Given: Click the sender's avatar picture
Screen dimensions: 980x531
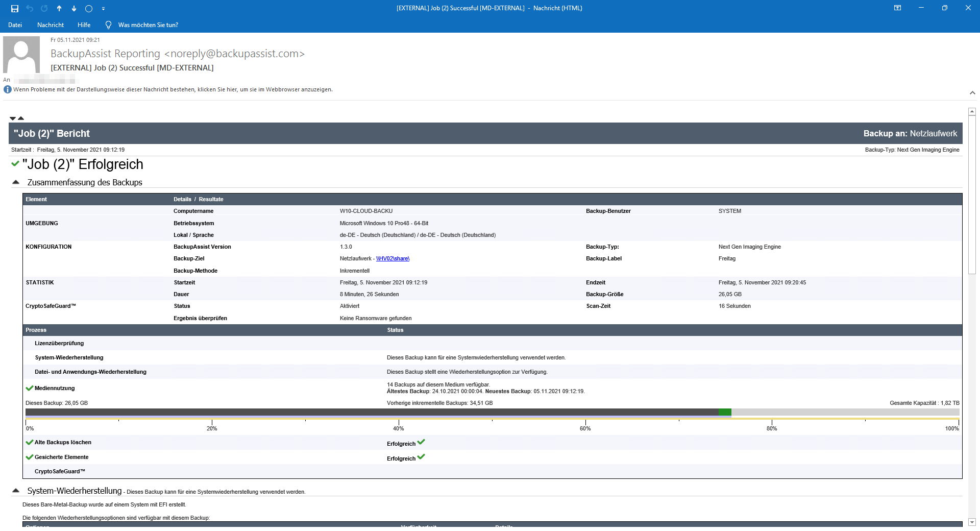Looking at the screenshot, I should [21, 54].
